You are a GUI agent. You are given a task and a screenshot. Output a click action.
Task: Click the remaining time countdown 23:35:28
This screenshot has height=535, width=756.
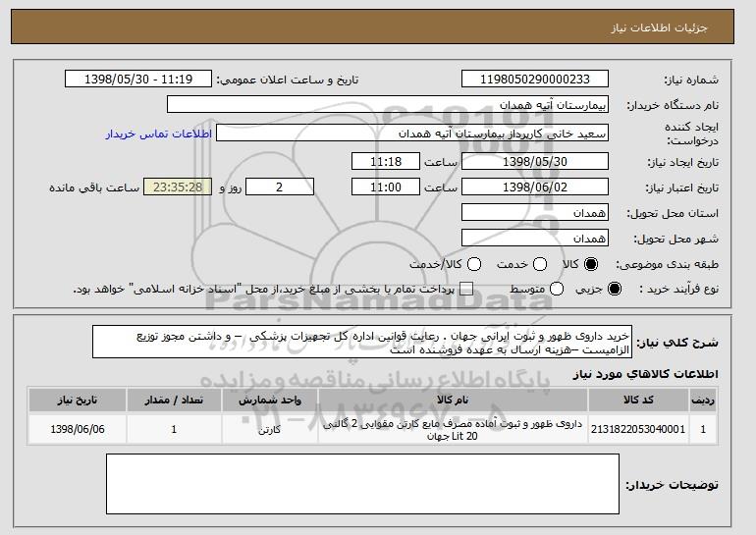pos(178,187)
